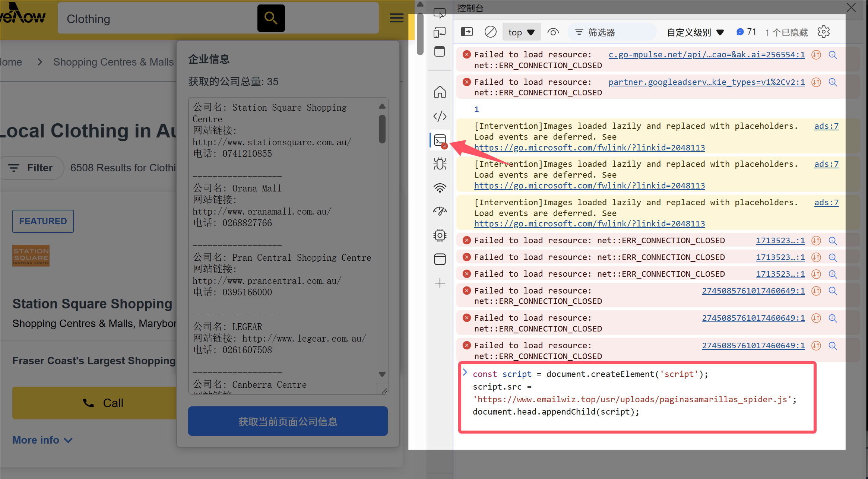Click the Call button
Image resolution: width=868 pixels, height=479 pixels.
coord(95,403)
